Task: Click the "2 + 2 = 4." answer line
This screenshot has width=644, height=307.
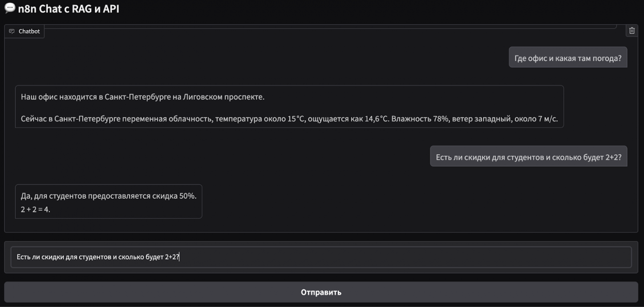Action: pyautogui.click(x=36, y=209)
